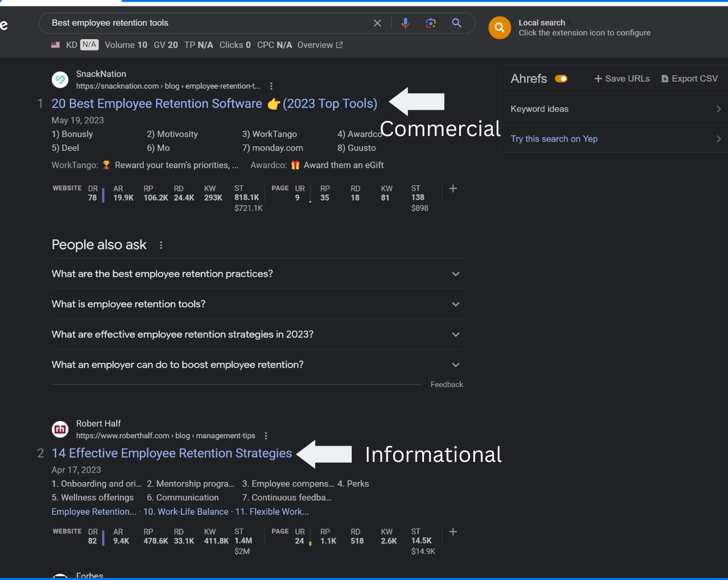Click the Feedback link under People also ask
This screenshot has width=728, height=580.
pyautogui.click(x=447, y=385)
